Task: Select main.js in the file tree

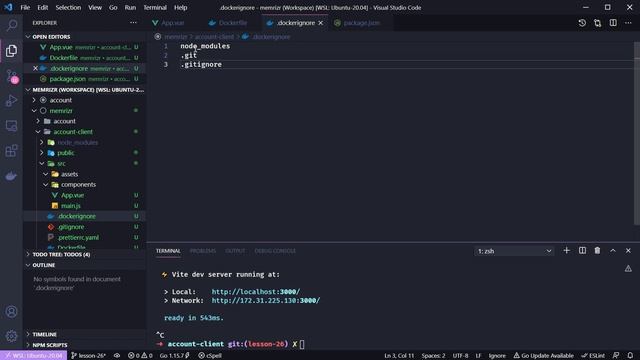Action: 71,206
